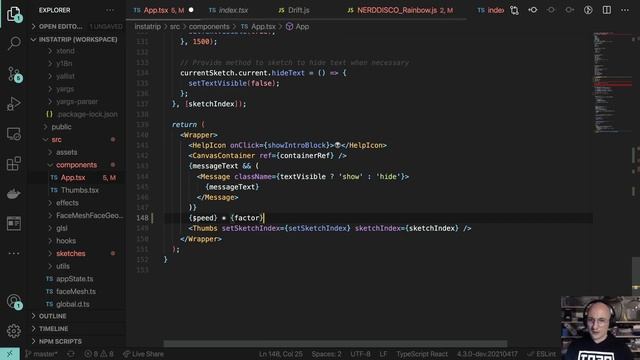Collapse the INSTATRIP (WORKSPACE) root folder
This screenshot has width=640, height=360.
tap(76, 40)
